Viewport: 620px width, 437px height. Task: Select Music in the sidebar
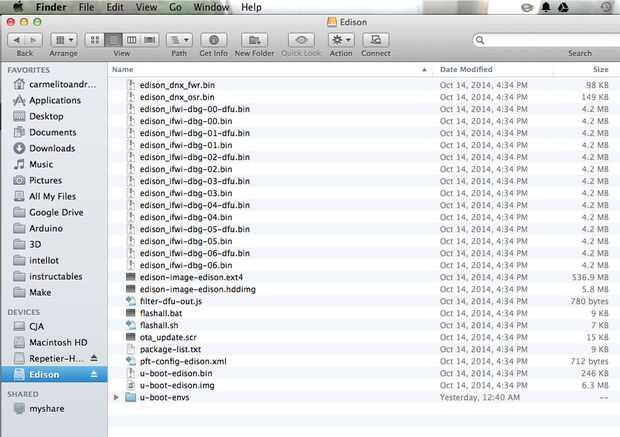click(x=54, y=164)
